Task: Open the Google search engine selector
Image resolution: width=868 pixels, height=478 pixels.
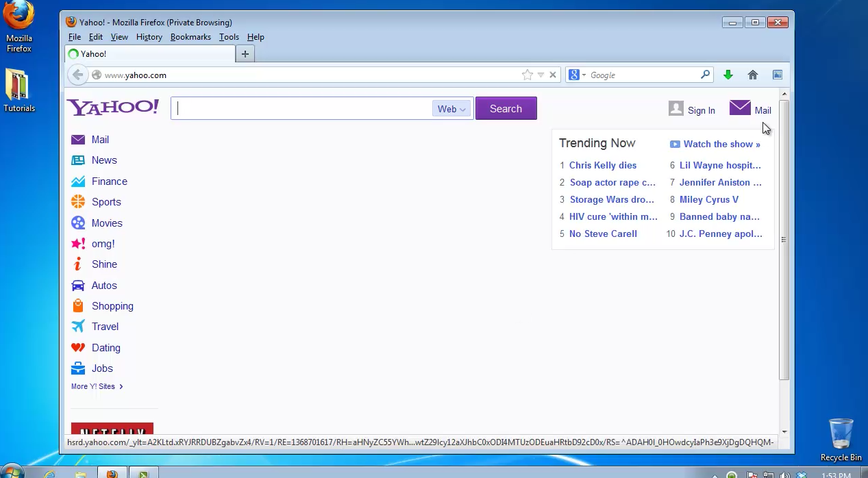Action: coord(576,75)
